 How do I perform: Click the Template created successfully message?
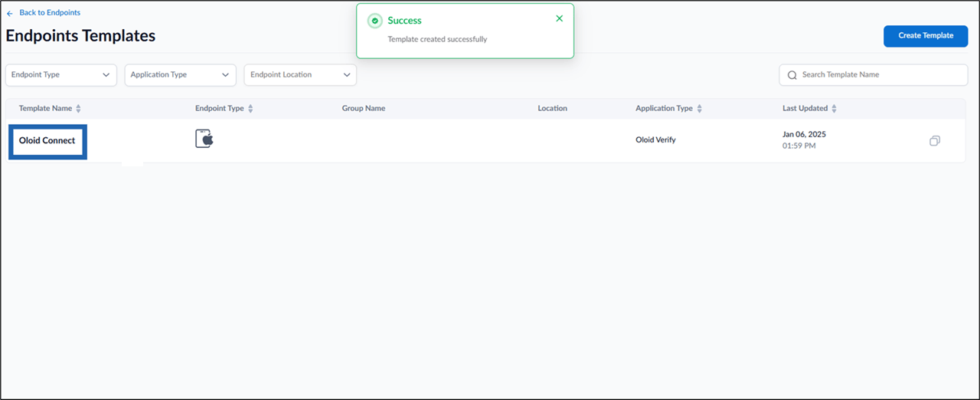(437, 39)
